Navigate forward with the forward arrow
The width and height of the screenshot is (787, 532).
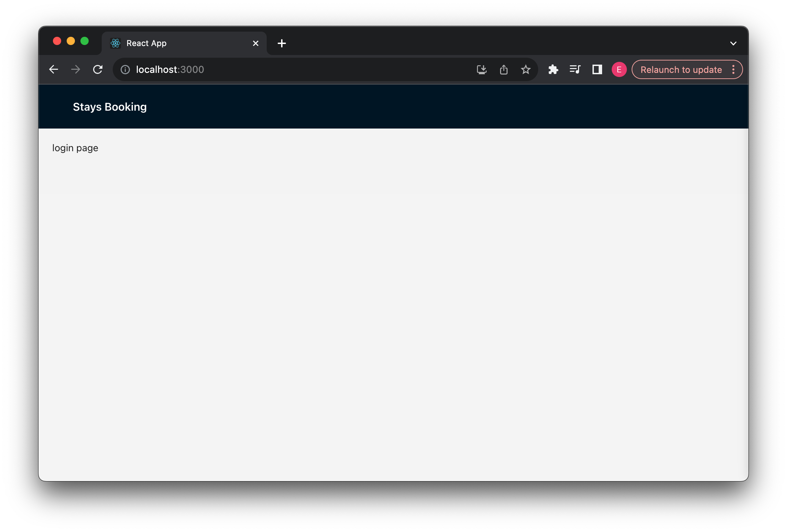tap(76, 69)
